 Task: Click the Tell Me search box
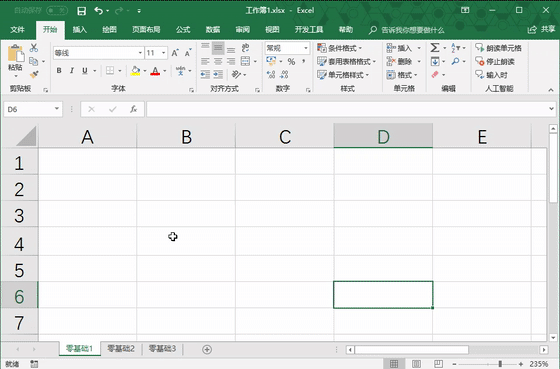(x=406, y=30)
